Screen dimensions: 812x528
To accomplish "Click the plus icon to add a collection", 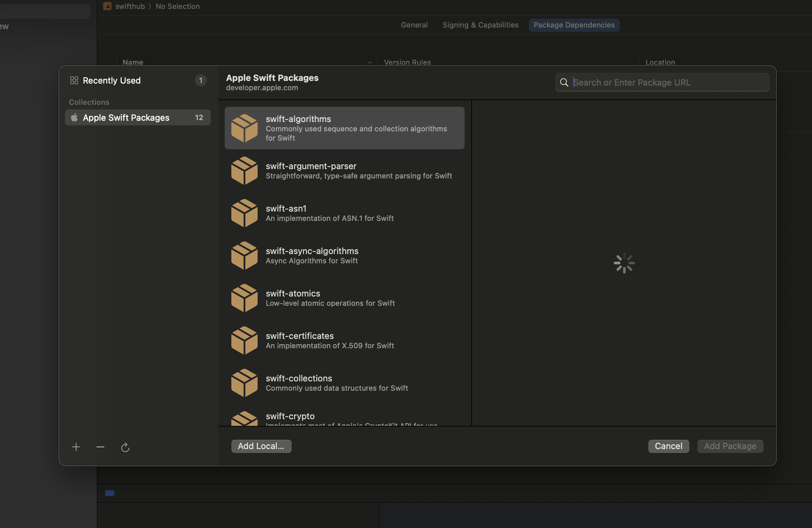I will click(x=76, y=447).
